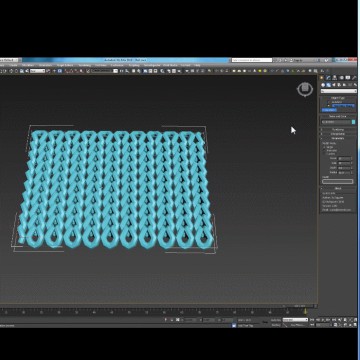Click the wide button below the spinners
This screenshot has width=360, height=360.
337,182
